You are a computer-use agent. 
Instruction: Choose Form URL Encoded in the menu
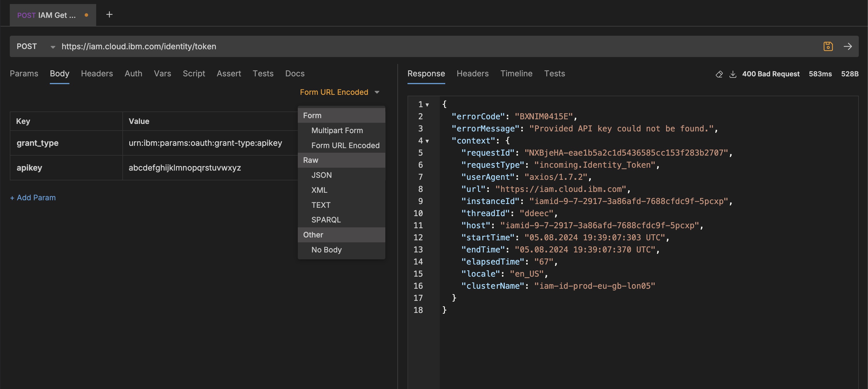(341, 145)
